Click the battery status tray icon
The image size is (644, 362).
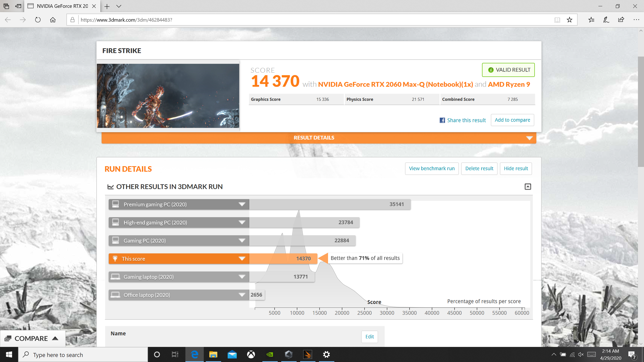(563, 355)
